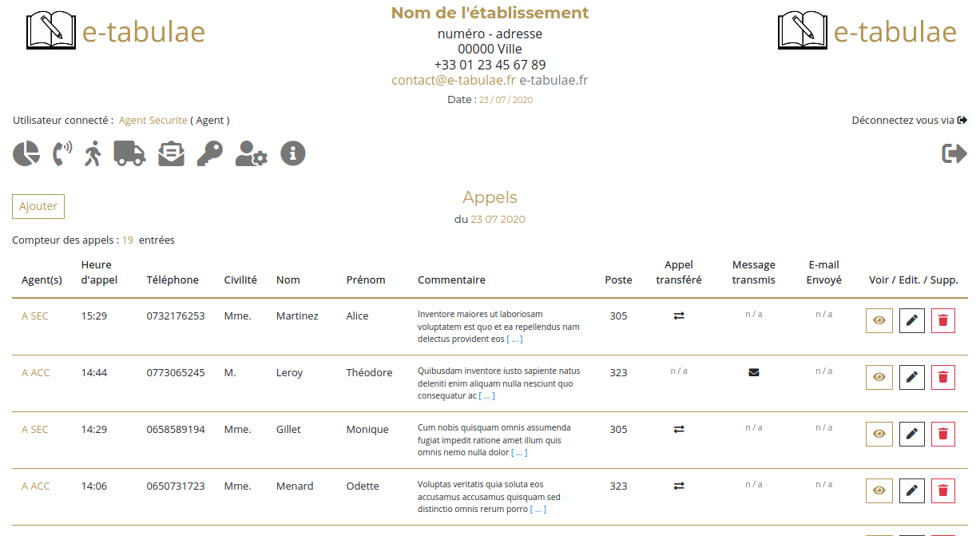Expand Leroy comment with [ ... ] link
The width and height of the screenshot is (980, 536).
486,396
